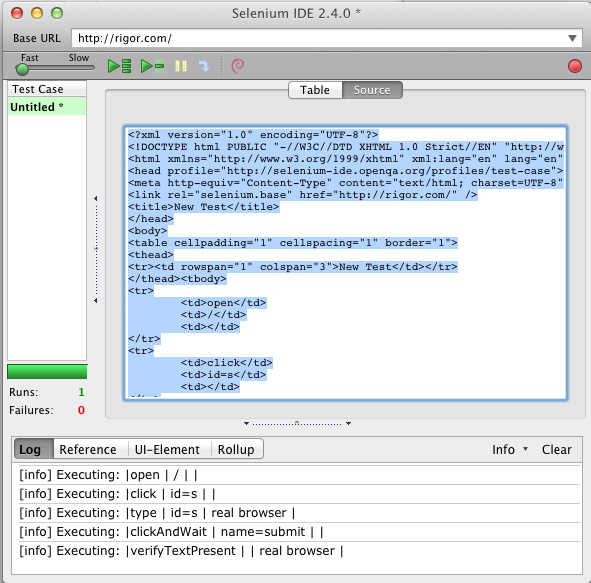
Task: Click the green test progress bar
Action: coord(47,372)
